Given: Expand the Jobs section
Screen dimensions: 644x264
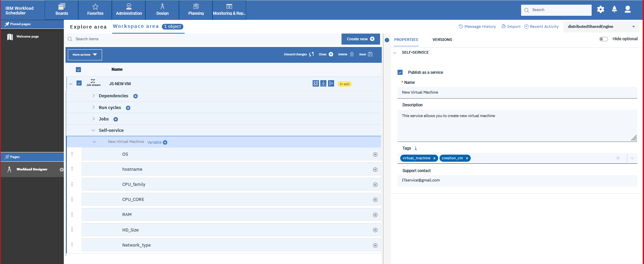Looking at the screenshot, I should coord(93,119).
